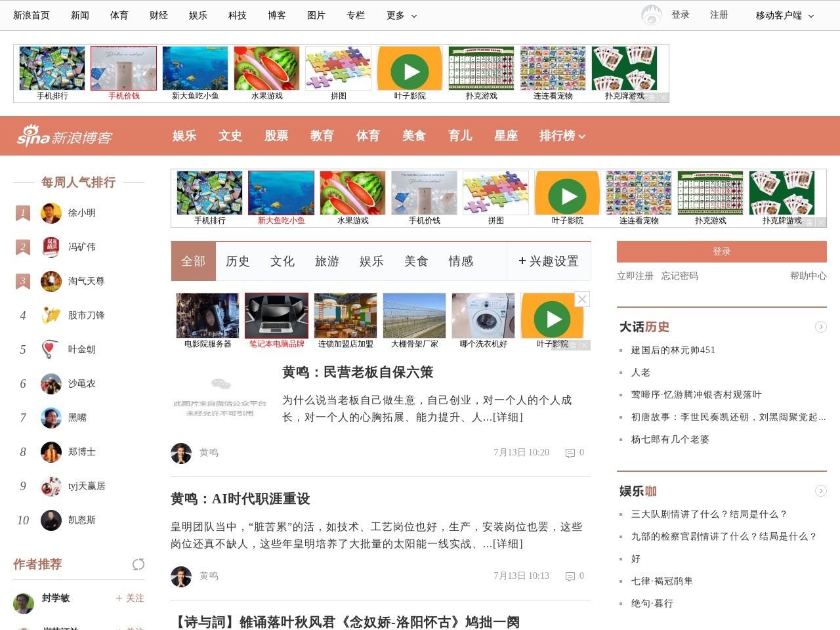Image resolution: width=840 pixels, height=630 pixels.
Task: Open article 黄鸣：AI时代职涯重设
Action: click(240, 499)
